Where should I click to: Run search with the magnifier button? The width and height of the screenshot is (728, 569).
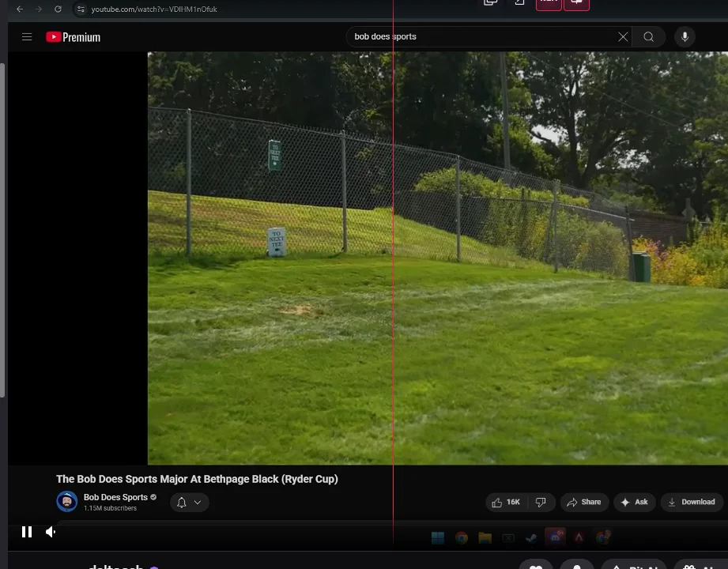pyautogui.click(x=649, y=36)
